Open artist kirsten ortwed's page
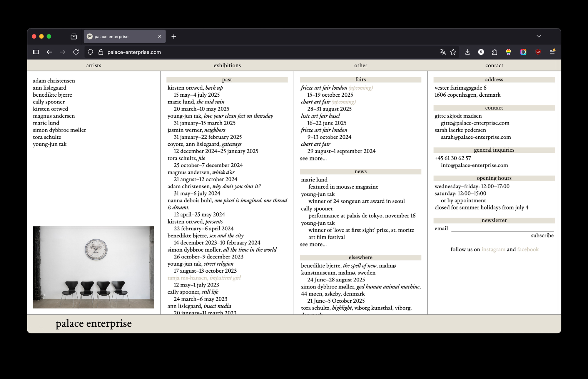 click(x=50, y=109)
